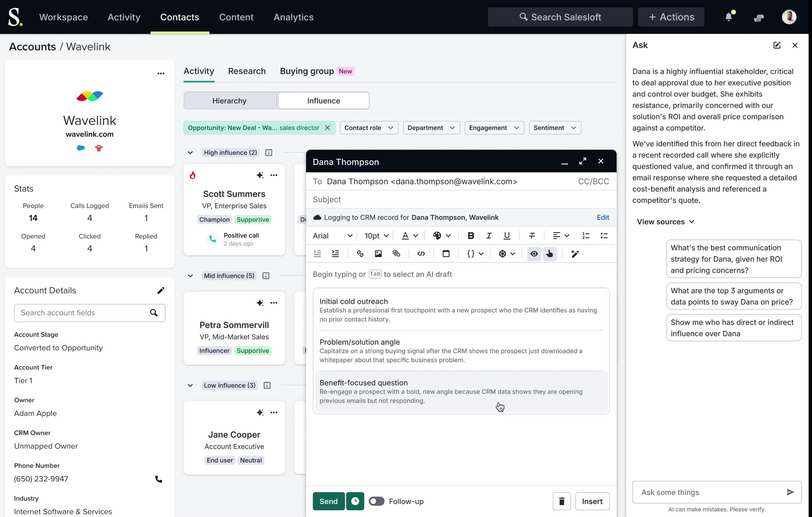Toggle the Follow-up switch
The height and width of the screenshot is (517, 812).
point(376,501)
